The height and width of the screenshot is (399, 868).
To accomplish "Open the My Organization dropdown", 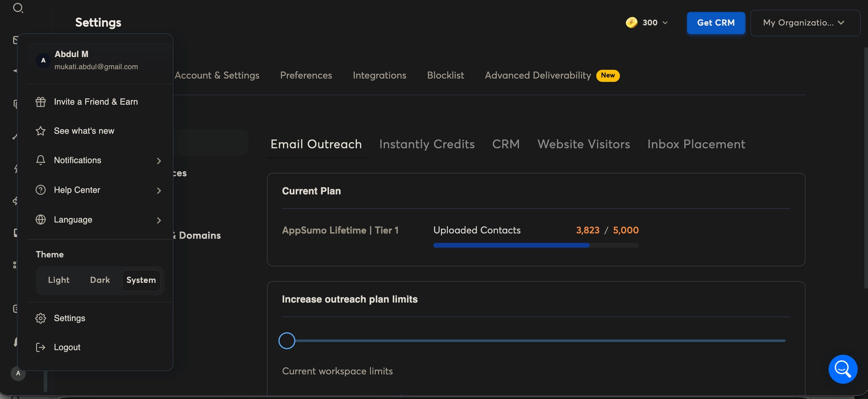I will [x=804, y=23].
